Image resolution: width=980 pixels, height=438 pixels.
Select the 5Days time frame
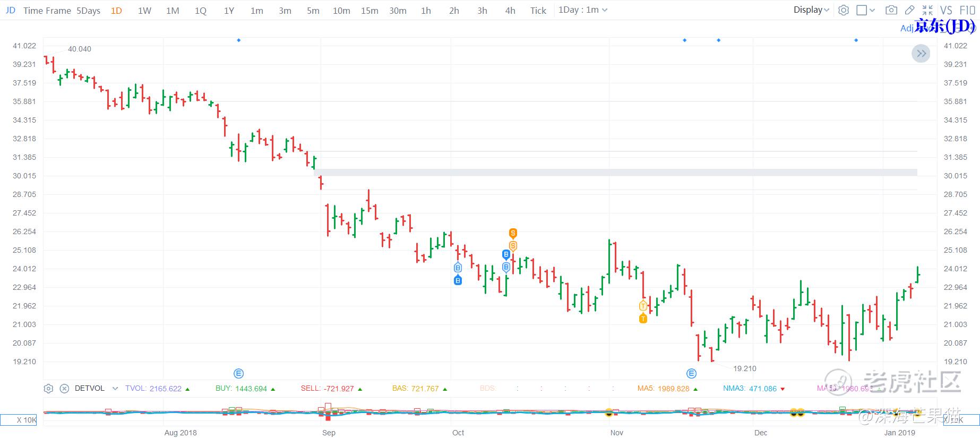[88, 11]
